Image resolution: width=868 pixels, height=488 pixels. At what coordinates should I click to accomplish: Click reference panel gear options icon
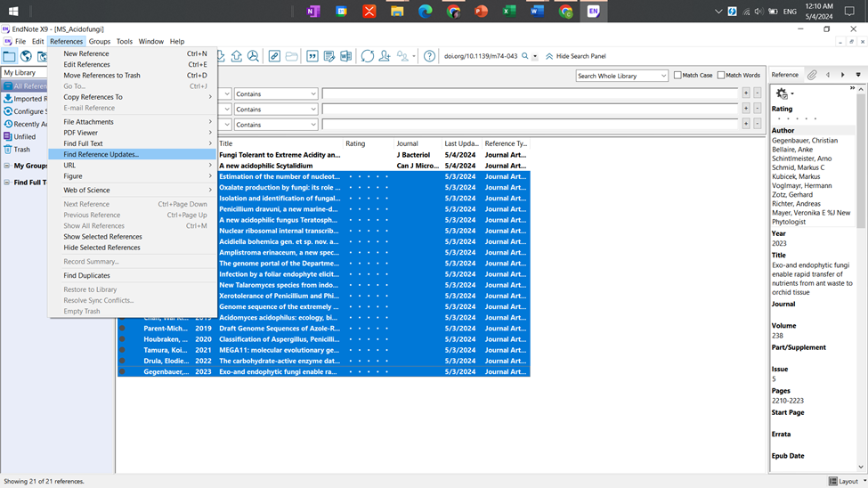click(783, 94)
